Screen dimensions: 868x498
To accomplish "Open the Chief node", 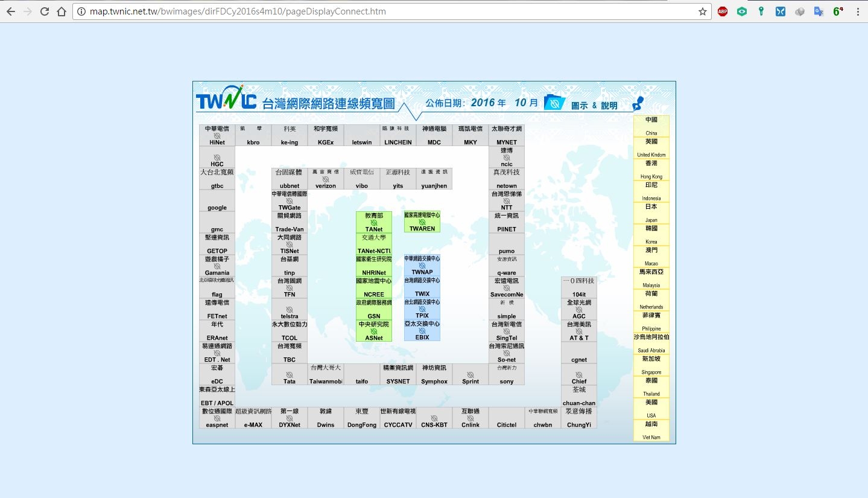I will (579, 374).
